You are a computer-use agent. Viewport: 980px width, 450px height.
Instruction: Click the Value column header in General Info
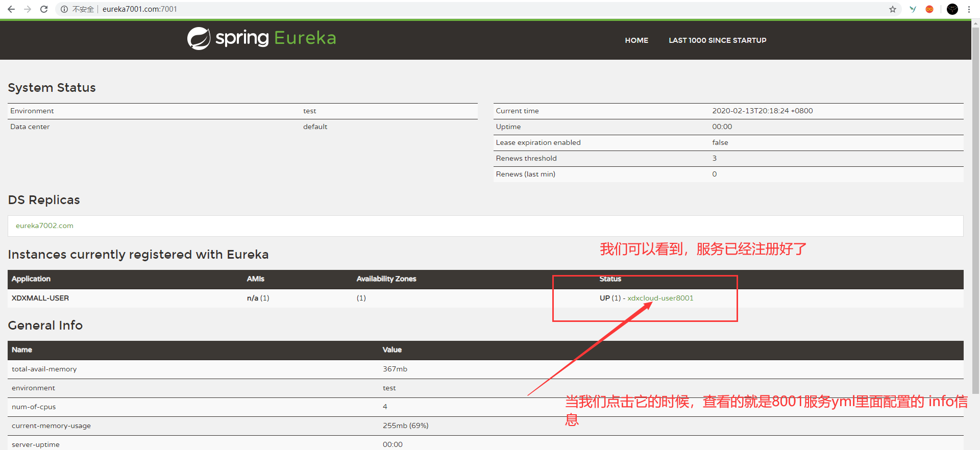(392, 349)
